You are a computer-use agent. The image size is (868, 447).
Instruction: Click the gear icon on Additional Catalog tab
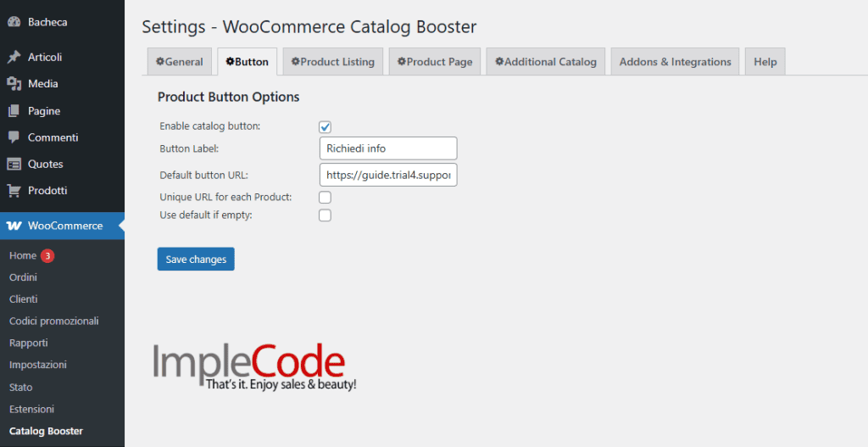(499, 61)
